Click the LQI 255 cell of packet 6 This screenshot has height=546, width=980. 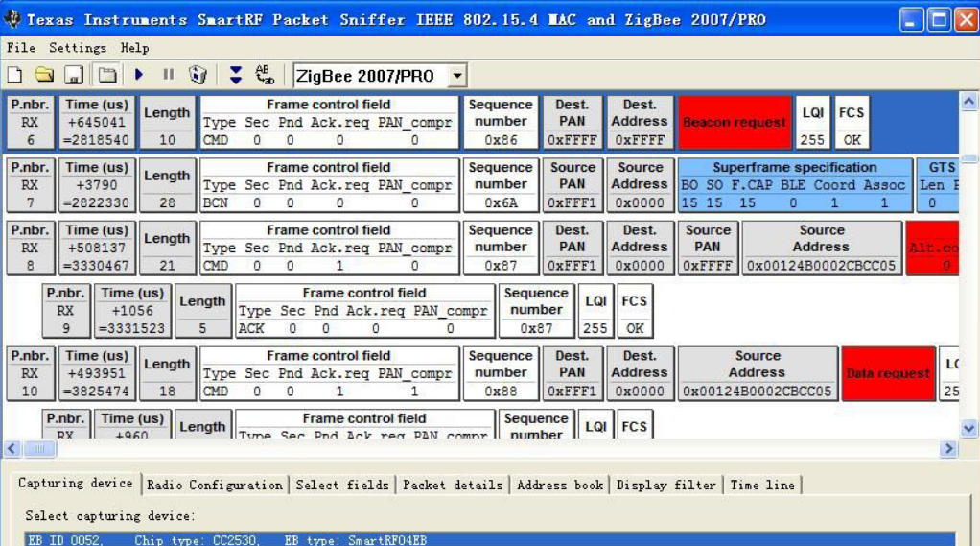click(812, 122)
